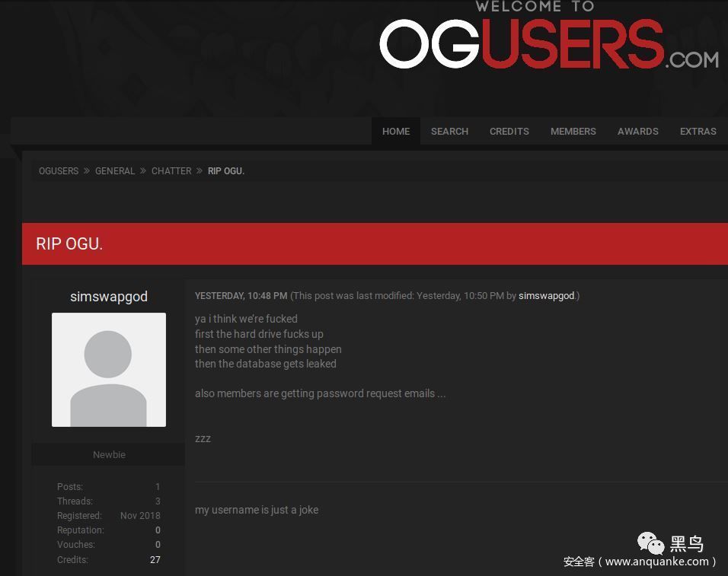728x576 pixels.
Task: Click the Credits value 27
Action: pyautogui.click(x=155, y=560)
